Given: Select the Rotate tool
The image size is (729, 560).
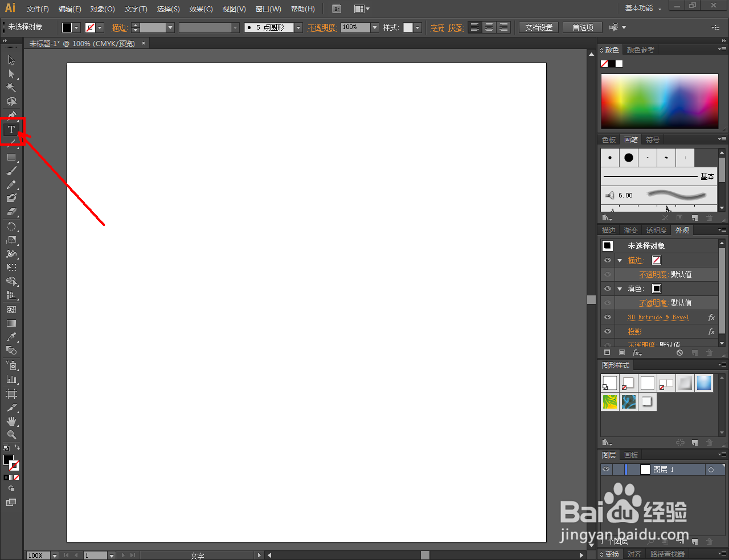Looking at the screenshot, I should click(11, 227).
